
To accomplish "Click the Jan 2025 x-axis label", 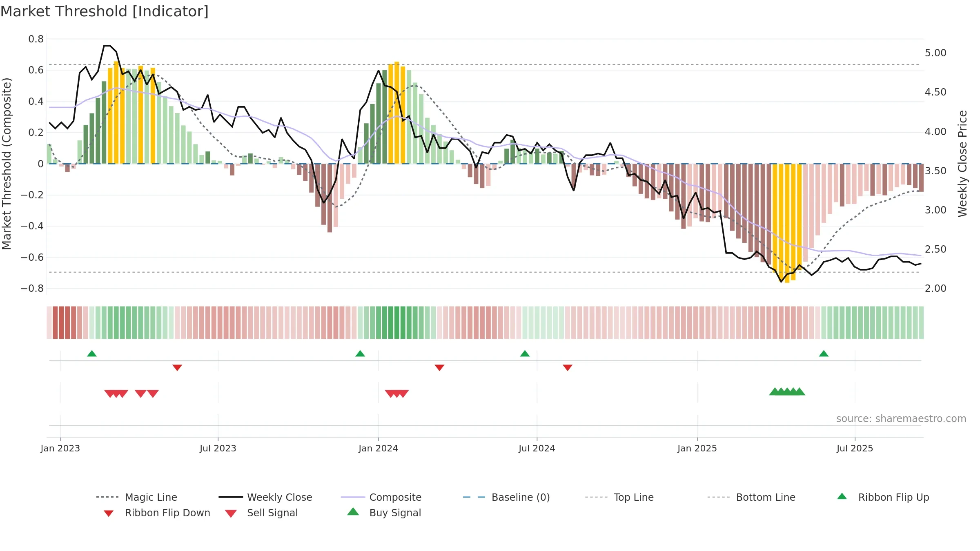I will pyautogui.click(x=697, y=448).
